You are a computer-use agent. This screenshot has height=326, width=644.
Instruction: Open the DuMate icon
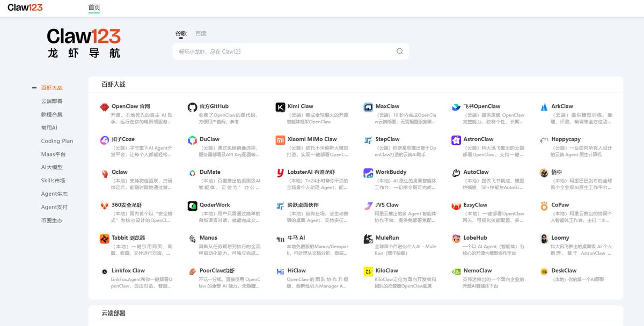192,173
